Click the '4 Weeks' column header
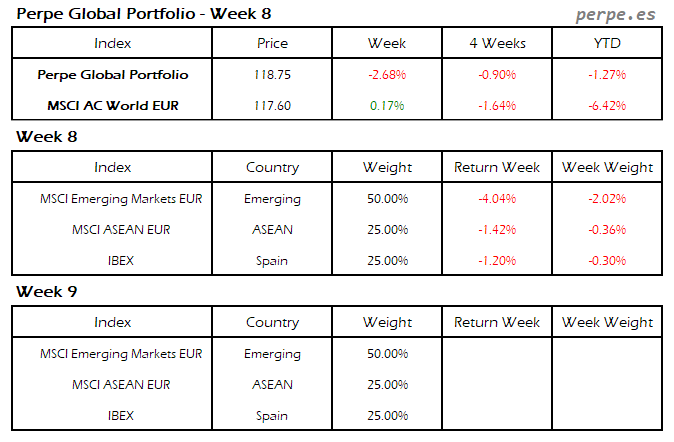This screenshot has height=442, width=674. [x=497, y=43]
